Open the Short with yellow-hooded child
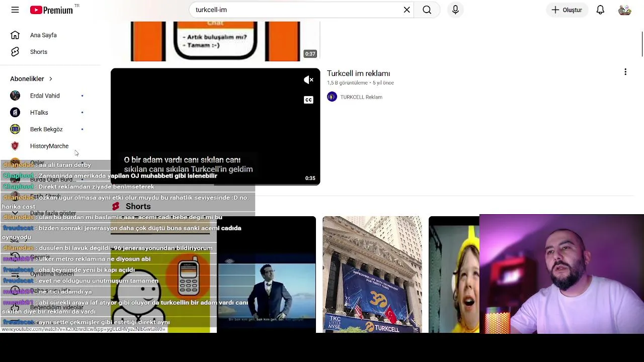644x362 pixels. click(454, 275)
